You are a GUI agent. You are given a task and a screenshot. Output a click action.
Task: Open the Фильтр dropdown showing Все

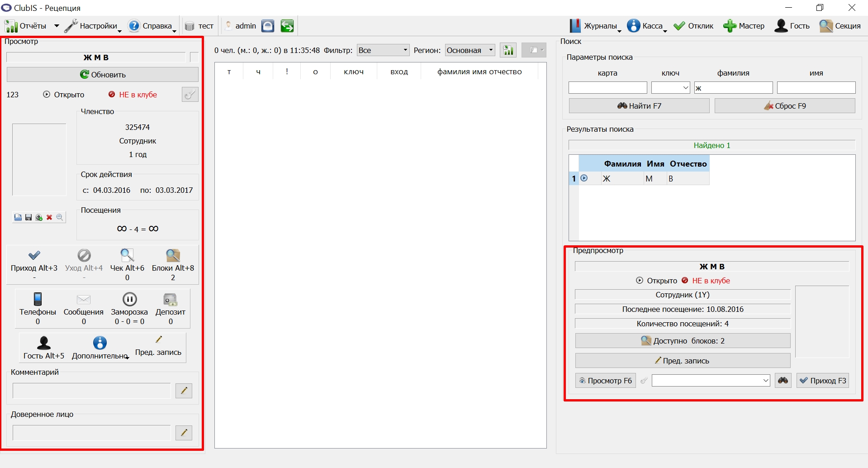pyautogui.click(x=383, y=50)
